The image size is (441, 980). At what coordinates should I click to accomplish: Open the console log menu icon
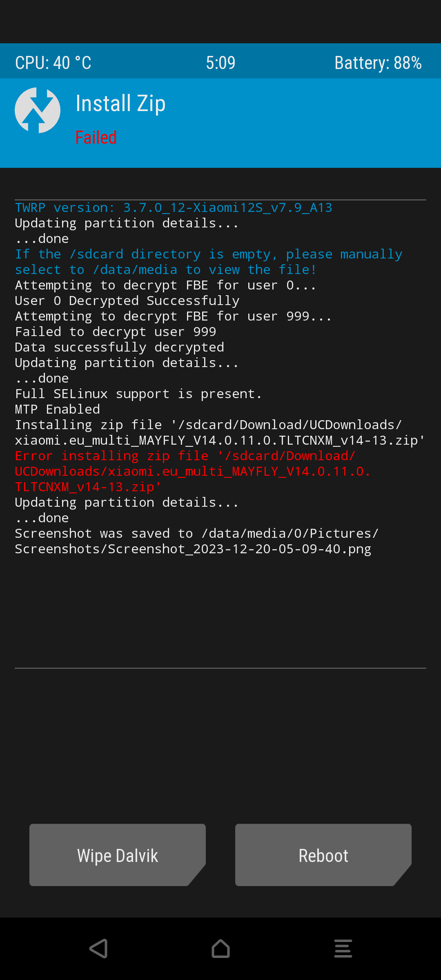click(343, 949)
